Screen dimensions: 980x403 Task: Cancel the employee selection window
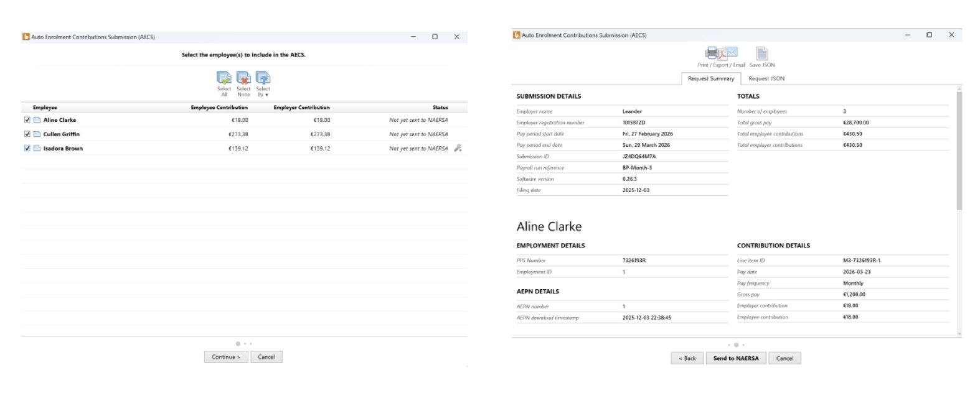coord(266,357)
